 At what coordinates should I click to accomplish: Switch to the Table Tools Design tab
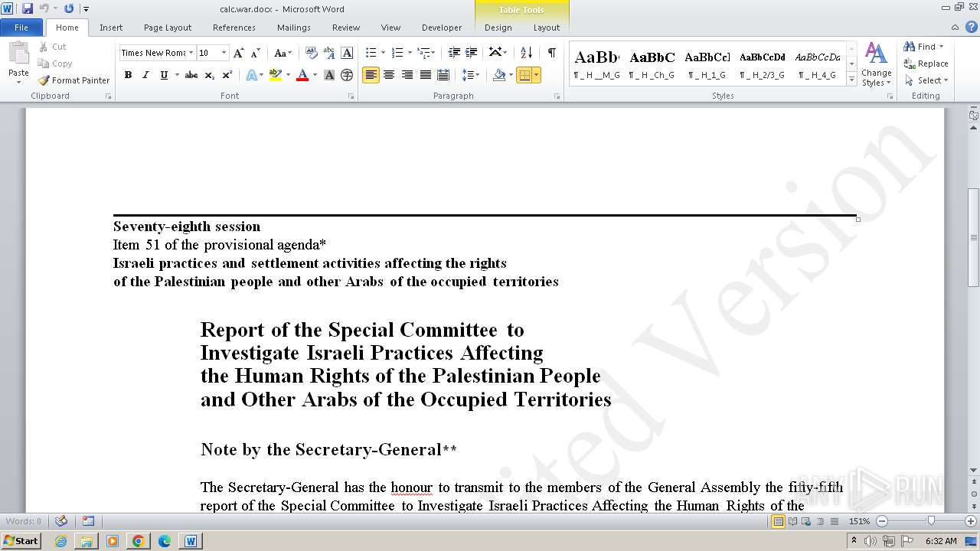pyautogui.click(x=498, y=28)
